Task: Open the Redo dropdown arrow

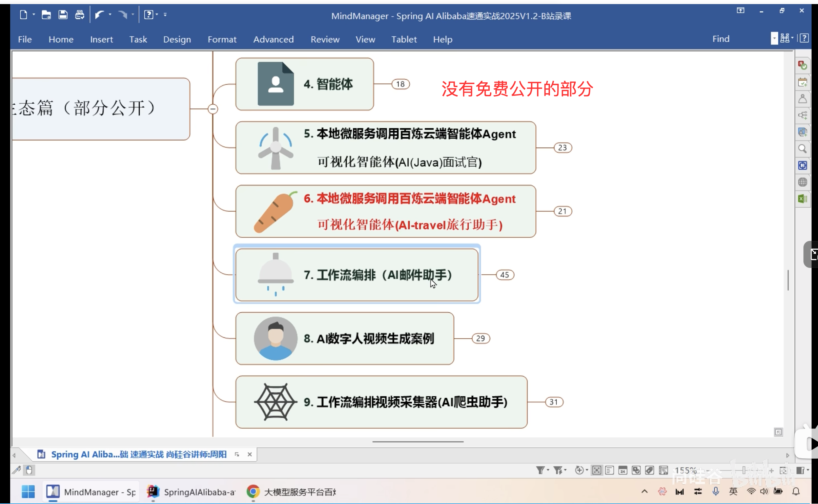Action: [x=133, y=14]
